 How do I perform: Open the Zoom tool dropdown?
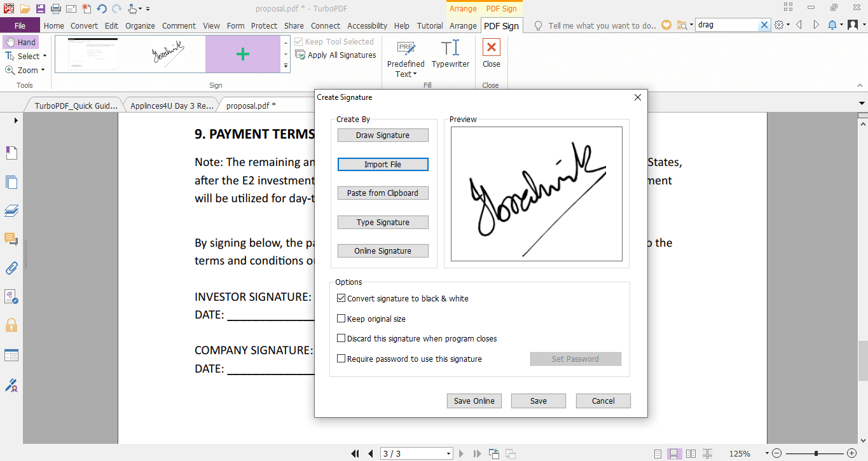click(43, 70)
